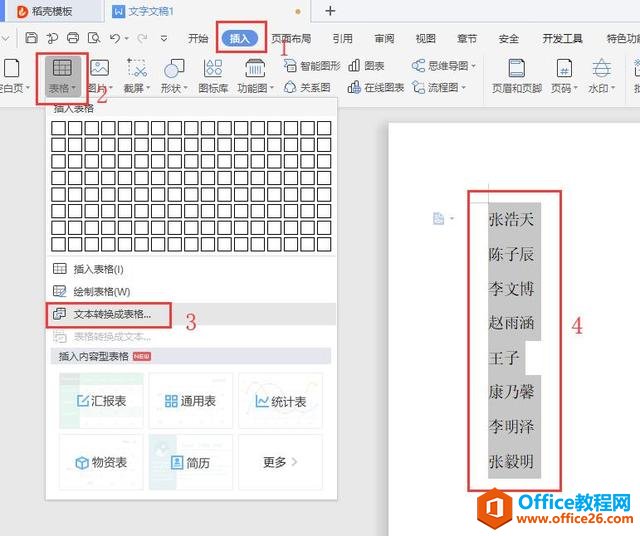Click the 汇报表 template card

pyautogui.click(x=101, y=400)
